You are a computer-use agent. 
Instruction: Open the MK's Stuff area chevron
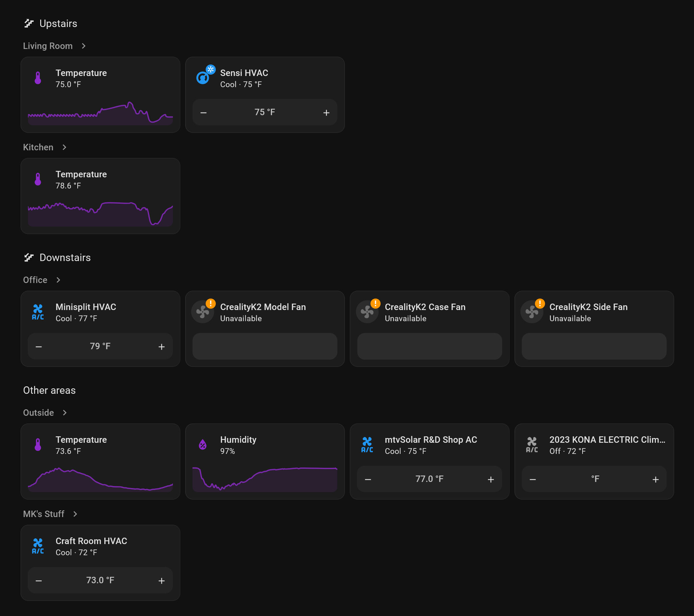coord(75,514)
